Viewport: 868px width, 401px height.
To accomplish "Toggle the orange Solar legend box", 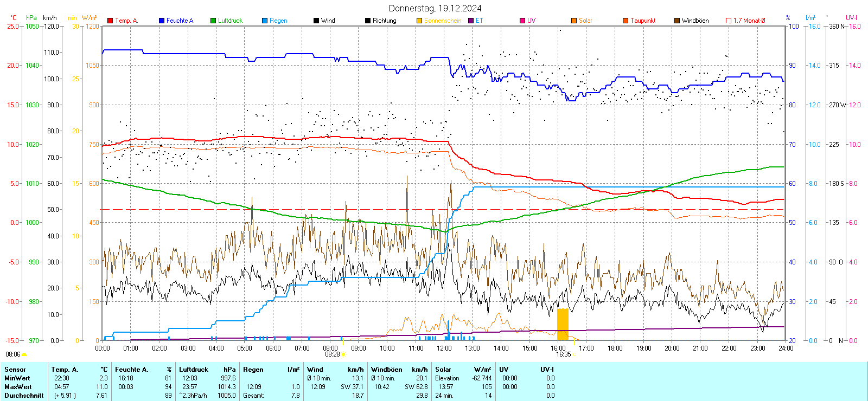I will 574,21.
